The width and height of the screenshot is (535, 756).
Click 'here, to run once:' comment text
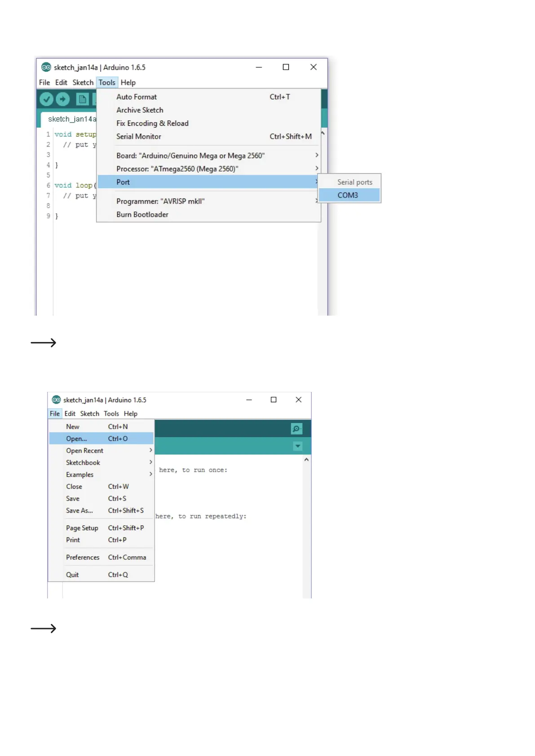click(x=193, y=470)
